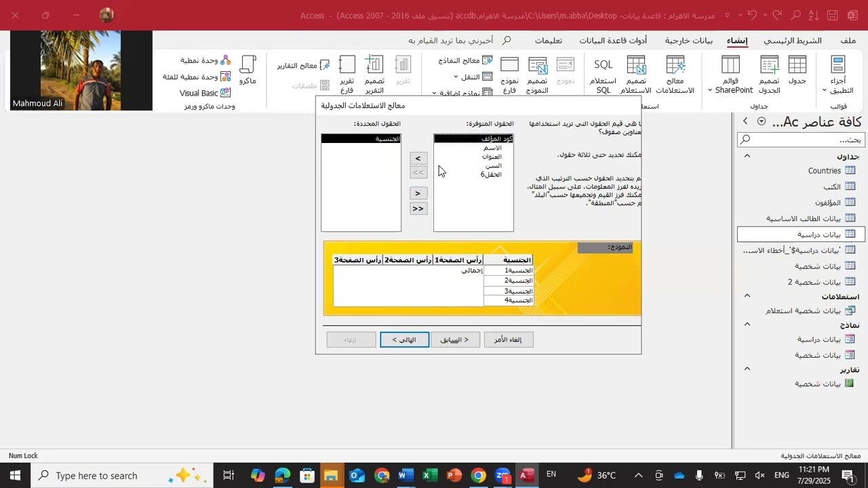Select الحقل6 in available fields list
868x488 pixels.
pos(473,174)
